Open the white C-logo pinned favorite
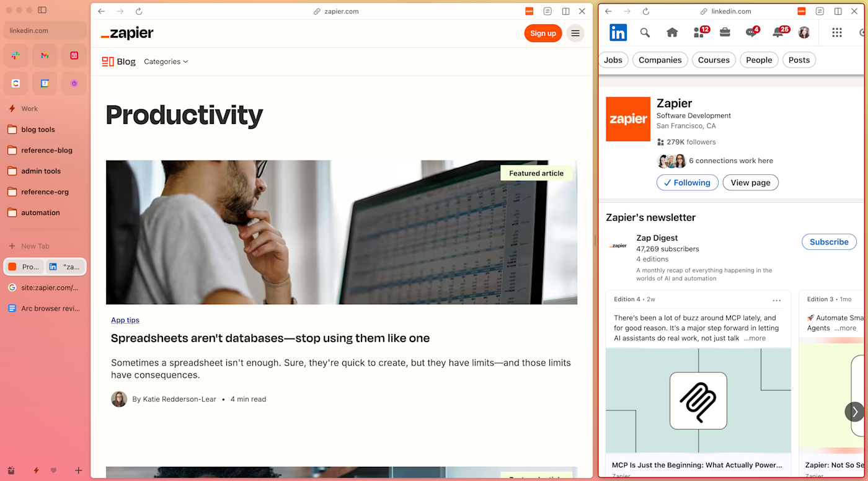The width and height of the screenshot is (868, 481). (x=15, y=83)
